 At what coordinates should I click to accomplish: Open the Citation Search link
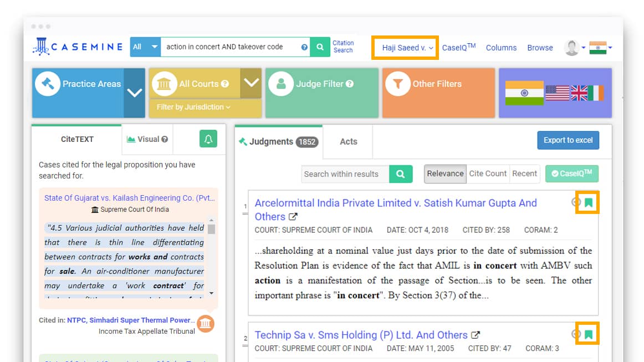point(343,47)
